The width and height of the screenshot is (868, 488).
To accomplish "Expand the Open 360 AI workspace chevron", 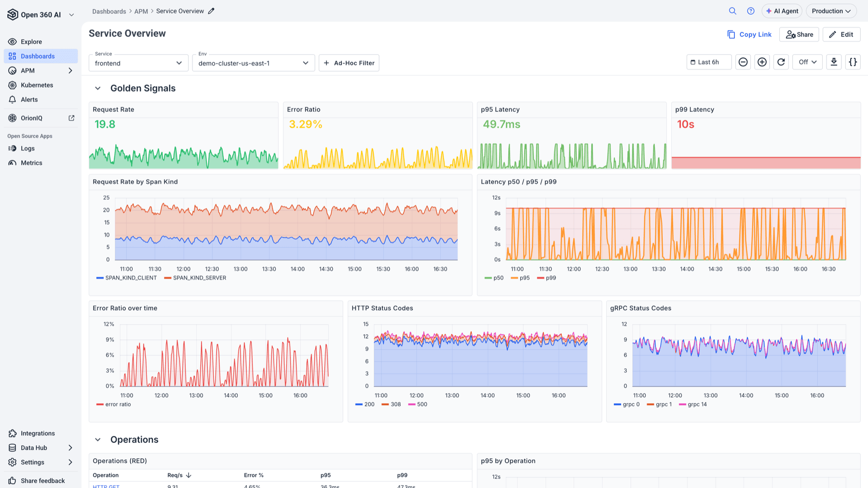I will (71, 15).
